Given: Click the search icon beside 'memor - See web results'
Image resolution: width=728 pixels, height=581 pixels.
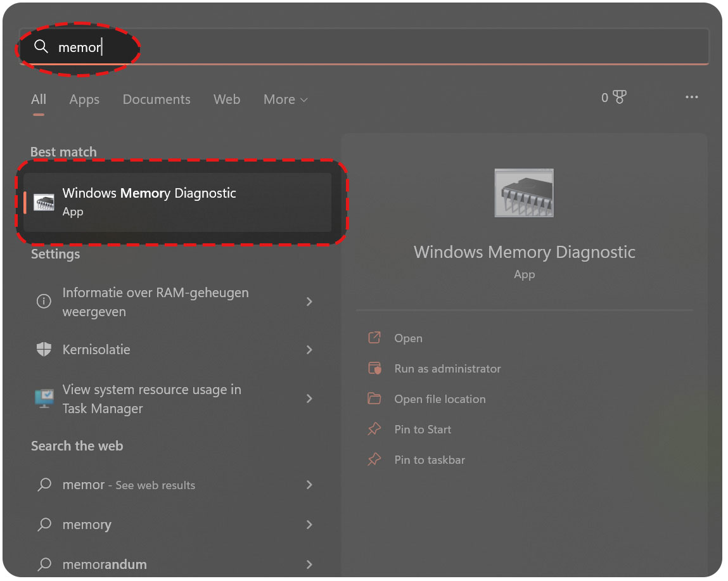Looking at the screenshot, I should click(44, 485).
